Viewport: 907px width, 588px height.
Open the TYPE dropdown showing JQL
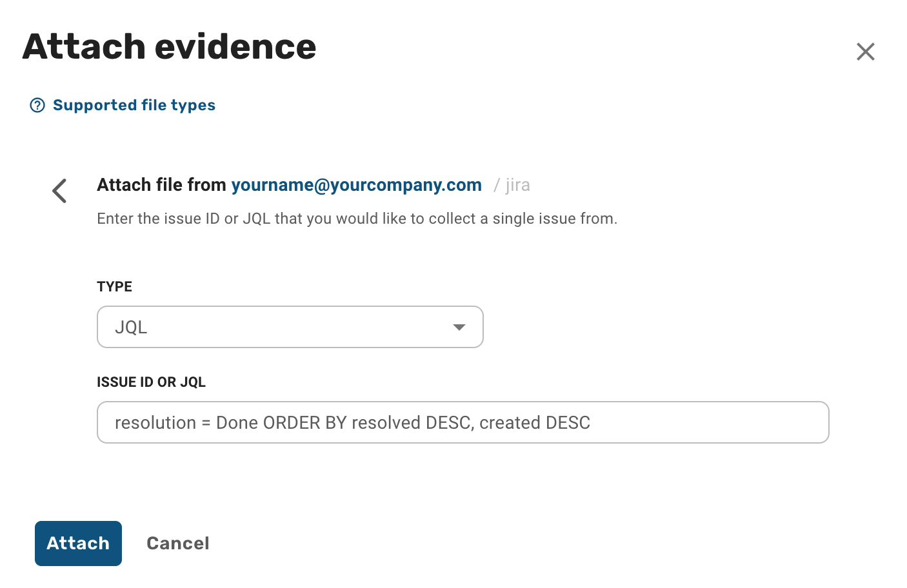290,327
